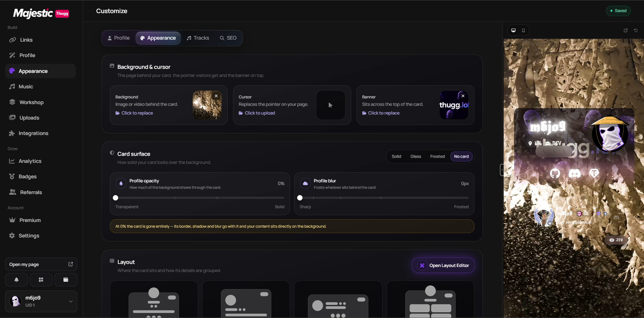Open notifications bell icon
This screenshot has width=644, height=318.
[x=16, y=280]
